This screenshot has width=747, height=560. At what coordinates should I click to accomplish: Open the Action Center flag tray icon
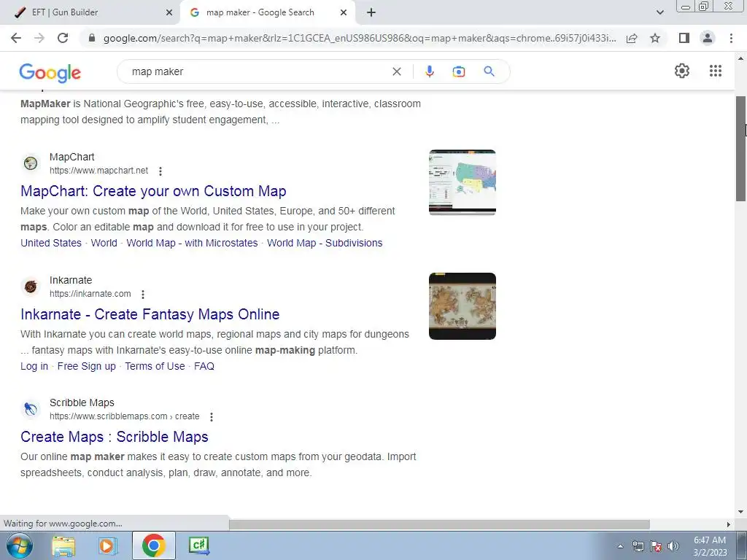(656, 546)
